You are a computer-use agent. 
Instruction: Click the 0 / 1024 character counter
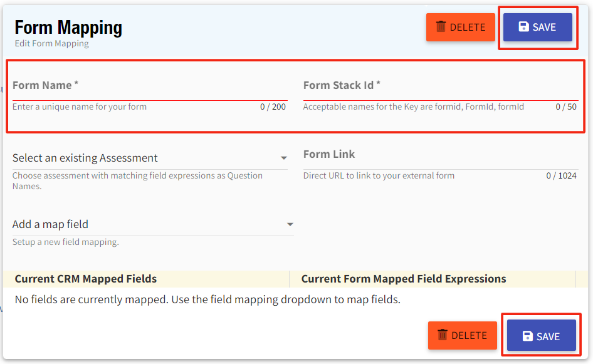click(x=561, y=176)
